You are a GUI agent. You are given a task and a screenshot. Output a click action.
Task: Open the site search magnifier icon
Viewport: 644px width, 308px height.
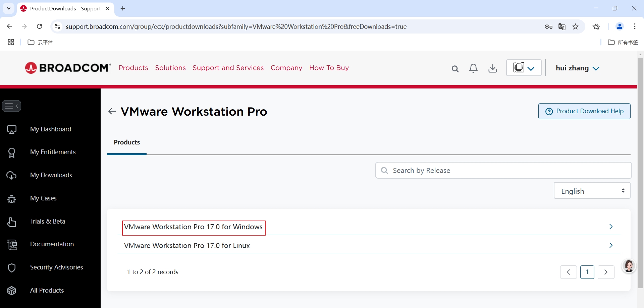click(455, 69)
